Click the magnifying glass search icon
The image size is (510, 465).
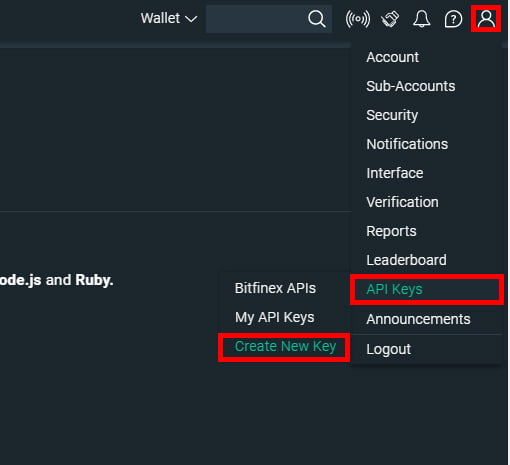coord(317,19)
